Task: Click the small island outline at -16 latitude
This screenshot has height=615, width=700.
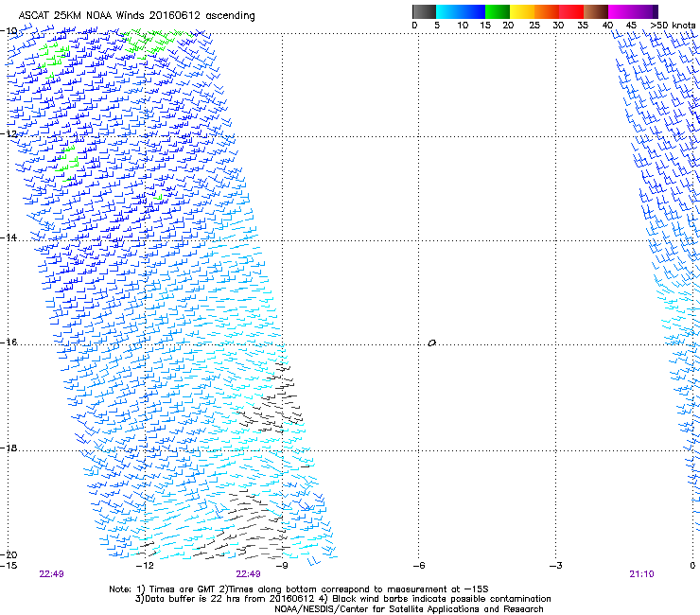Action: point(431,343)
